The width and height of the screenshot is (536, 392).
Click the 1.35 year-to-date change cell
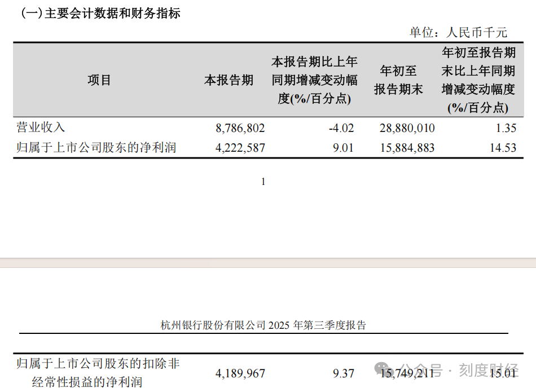[x=506, y=128]
